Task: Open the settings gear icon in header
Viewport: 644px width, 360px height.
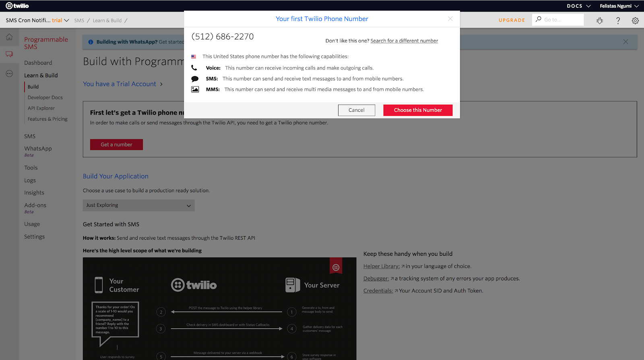Action: pos(635,21)
